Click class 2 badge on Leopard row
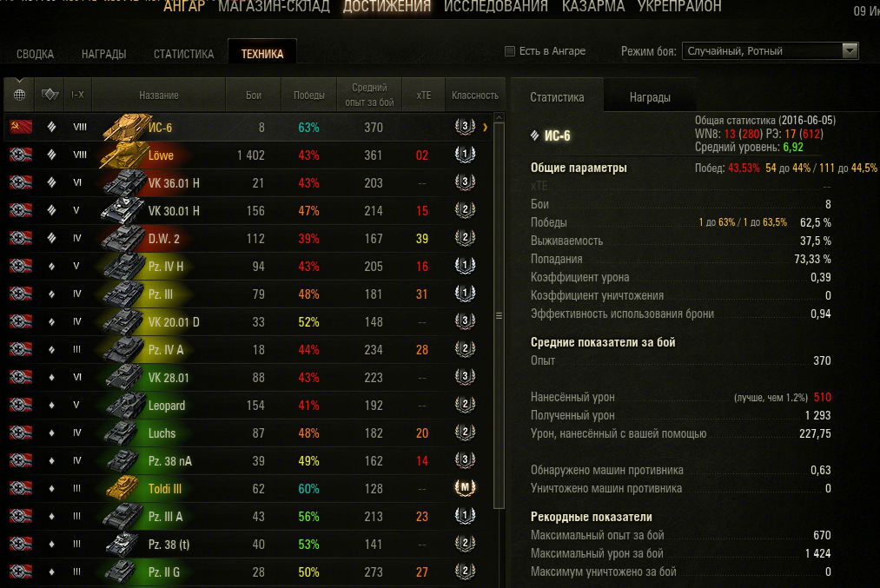The image size is (880, 588). pos(465,405)
